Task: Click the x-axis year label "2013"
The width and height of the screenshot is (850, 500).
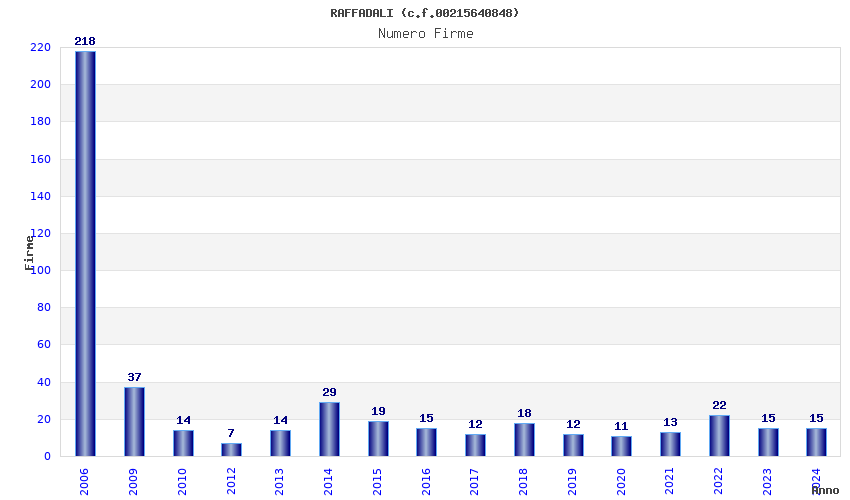Action: 279,482
